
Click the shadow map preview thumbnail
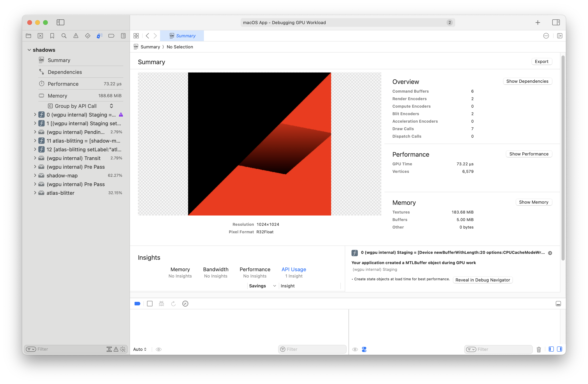pos(259,144)
